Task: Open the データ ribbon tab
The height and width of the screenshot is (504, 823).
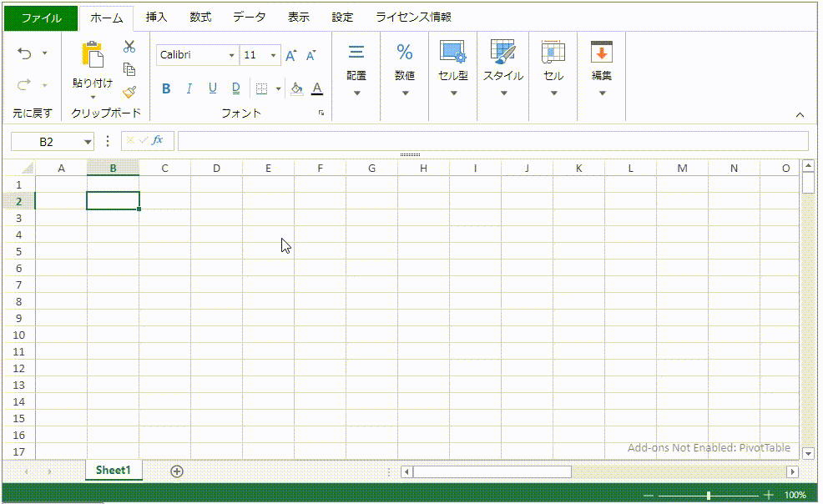Action: (249, 18)
